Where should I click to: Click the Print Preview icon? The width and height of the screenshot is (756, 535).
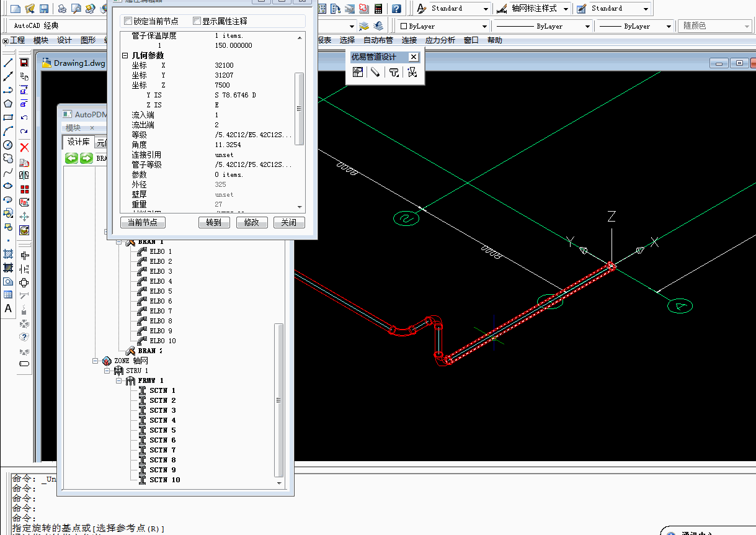[x=76, y=9]
